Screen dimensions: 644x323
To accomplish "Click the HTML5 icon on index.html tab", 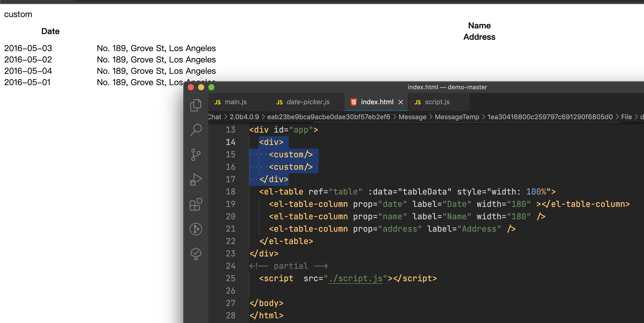I will click(x=353, y=102).
